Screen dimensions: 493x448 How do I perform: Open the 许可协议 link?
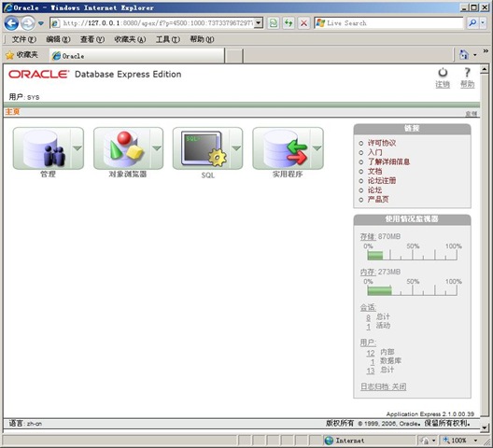click(382, 143)
